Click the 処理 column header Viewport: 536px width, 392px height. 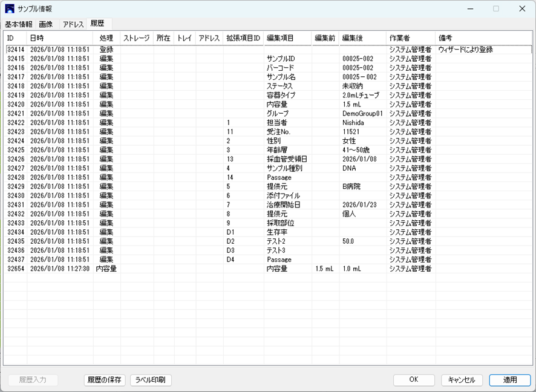(x=106, y=38)
